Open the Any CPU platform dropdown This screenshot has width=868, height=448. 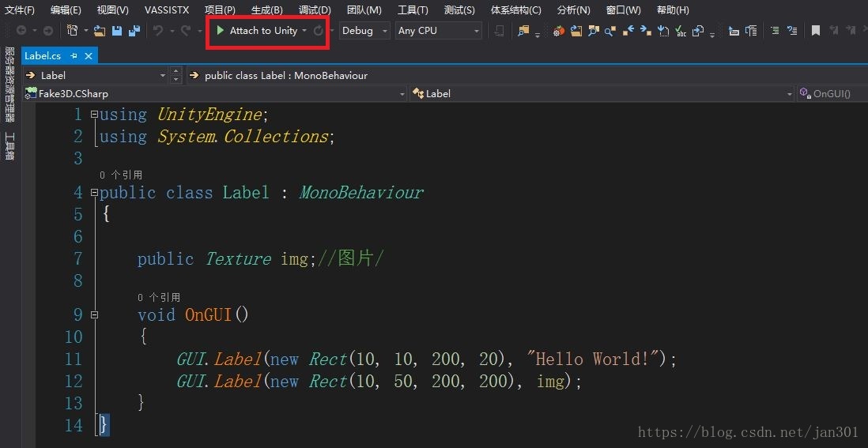click(x=476, y=31)
